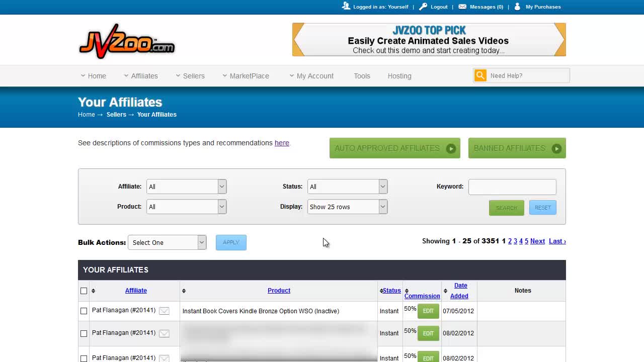Click the person icon next to My Purchases
The width and height of the screenshot is (644, 362).
[x=517, y=7]
